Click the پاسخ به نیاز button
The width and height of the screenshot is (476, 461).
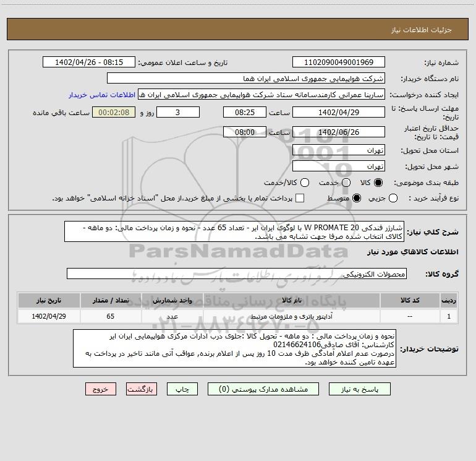coord(360,389)
